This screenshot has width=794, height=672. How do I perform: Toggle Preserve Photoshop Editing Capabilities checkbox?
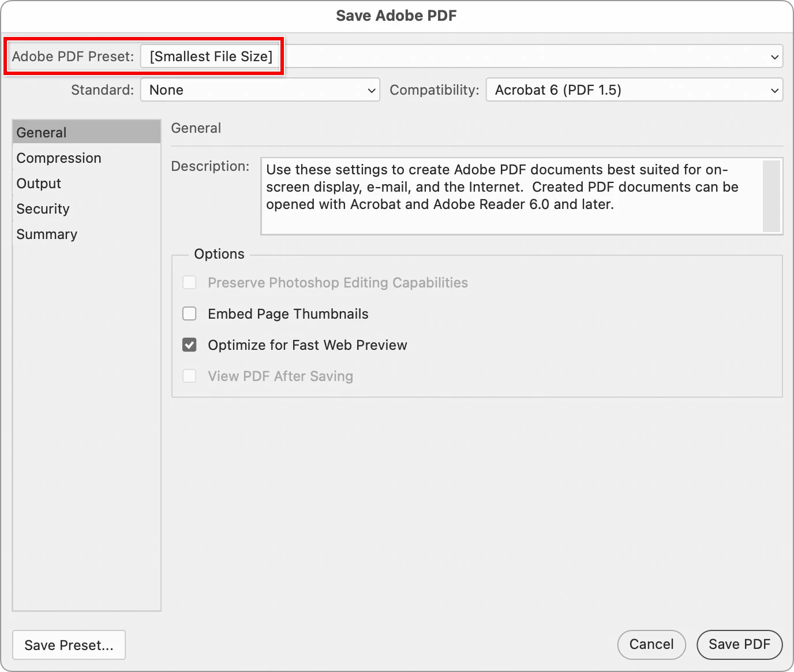coord(189,282)
